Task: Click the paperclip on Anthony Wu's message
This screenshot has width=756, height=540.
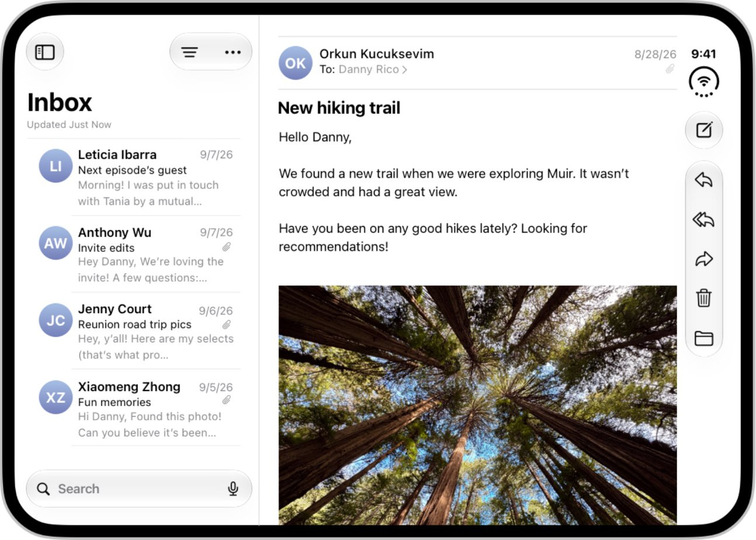Action: 227,247
